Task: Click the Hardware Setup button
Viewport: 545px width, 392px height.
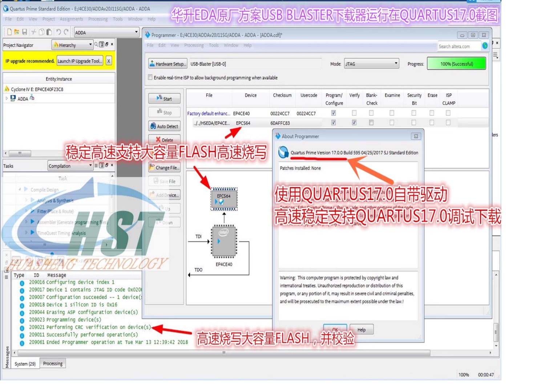Action: [x=168, y=64]
